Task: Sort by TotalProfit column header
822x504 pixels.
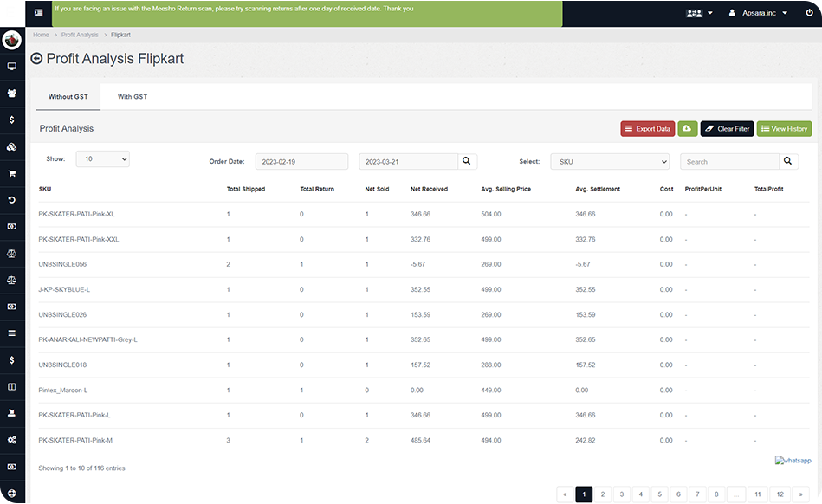Action: [768, 189]
